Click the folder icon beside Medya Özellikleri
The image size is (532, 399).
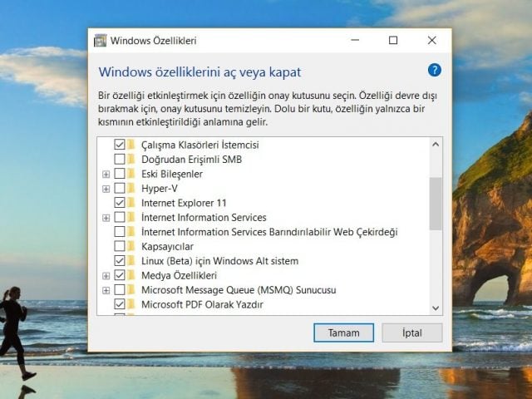[131, 275]
